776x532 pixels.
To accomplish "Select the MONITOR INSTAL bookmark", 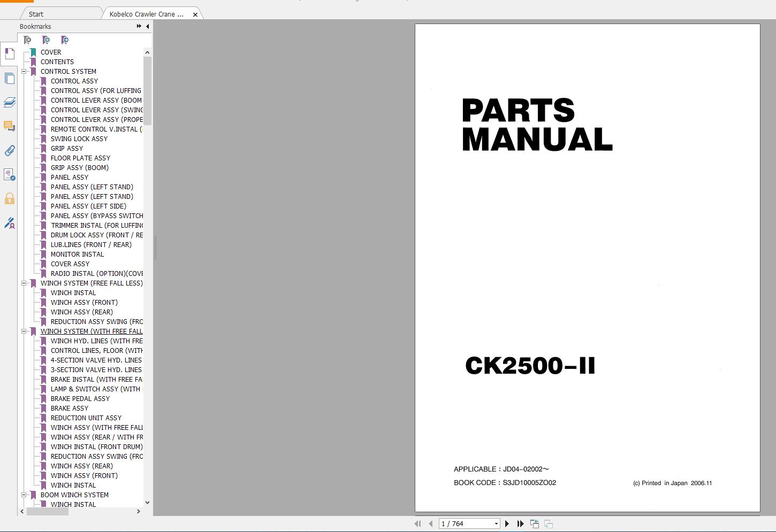I will (x=77, y=255).
